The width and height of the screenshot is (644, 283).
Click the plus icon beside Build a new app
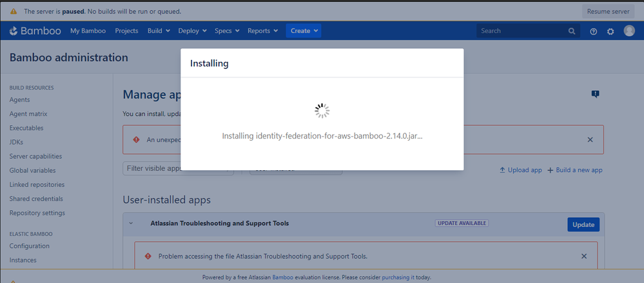(551, 170)
